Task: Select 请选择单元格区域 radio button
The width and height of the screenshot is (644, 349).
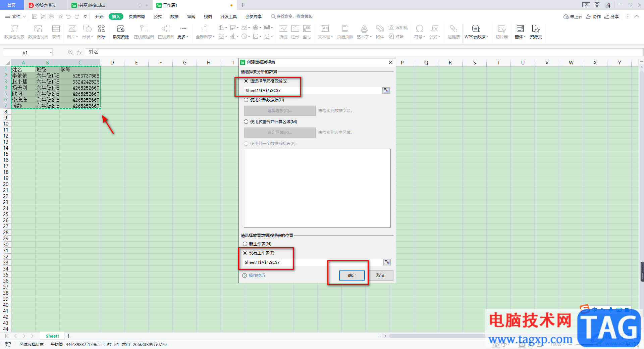Action: (246, 81)
